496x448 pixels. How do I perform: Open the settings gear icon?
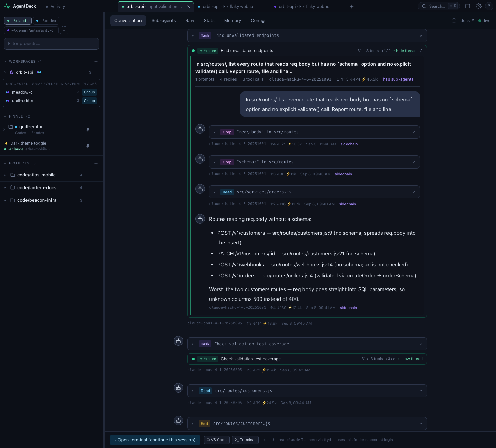(x=479, y=6)
